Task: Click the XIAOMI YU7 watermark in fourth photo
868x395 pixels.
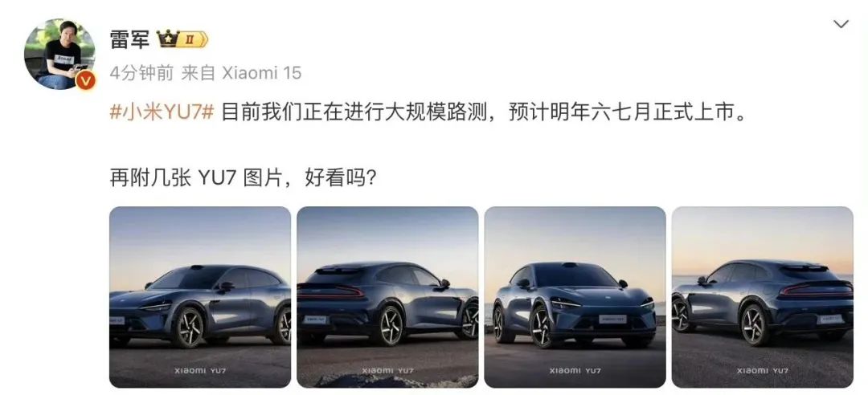Action: [762, 370]
